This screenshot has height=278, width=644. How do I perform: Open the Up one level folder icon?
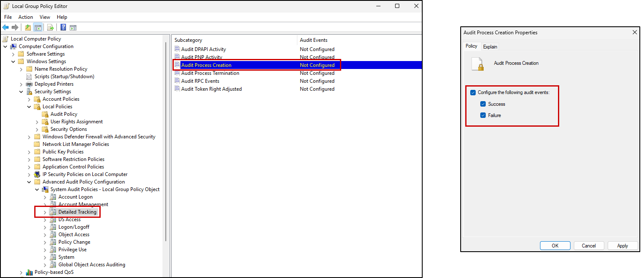[28, 27]
